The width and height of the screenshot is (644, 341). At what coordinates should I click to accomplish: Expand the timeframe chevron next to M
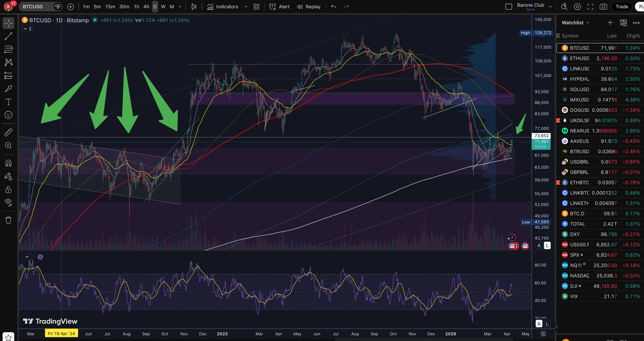[x=180, y=7]
